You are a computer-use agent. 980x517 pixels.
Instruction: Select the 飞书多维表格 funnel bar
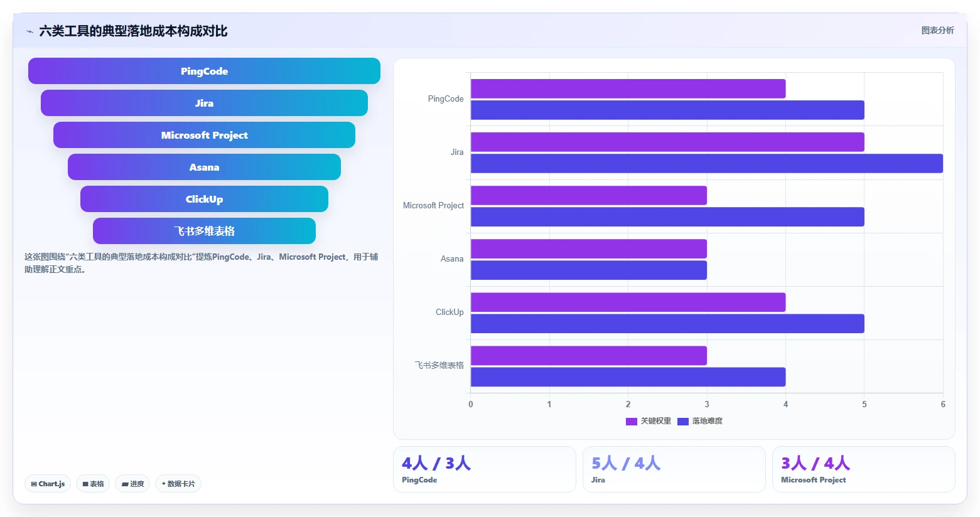click(x=204, y=231)
